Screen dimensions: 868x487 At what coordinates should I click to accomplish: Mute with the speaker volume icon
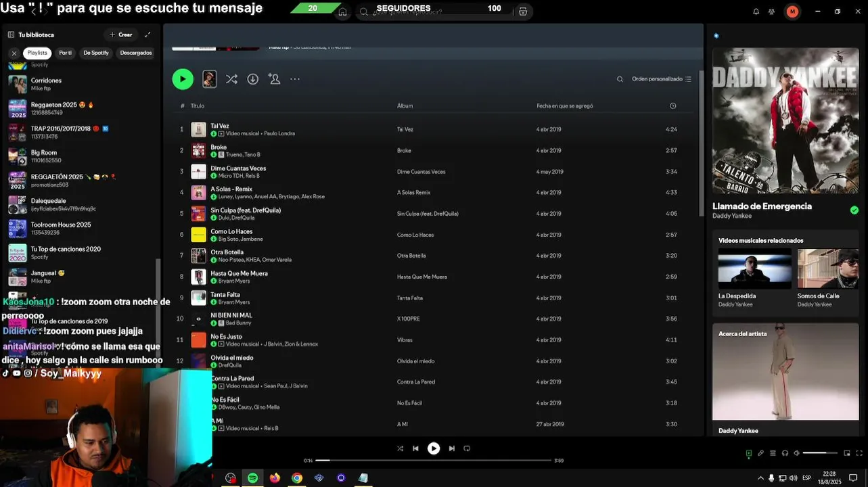point(797,453)
